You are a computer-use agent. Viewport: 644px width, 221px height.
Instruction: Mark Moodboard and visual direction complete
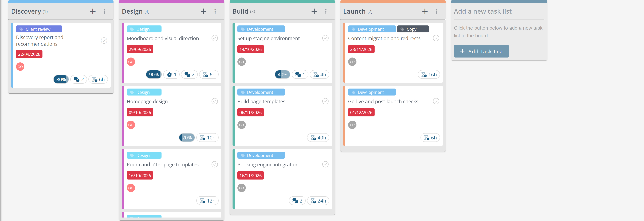pyautogui.click(x=215, y=38)
